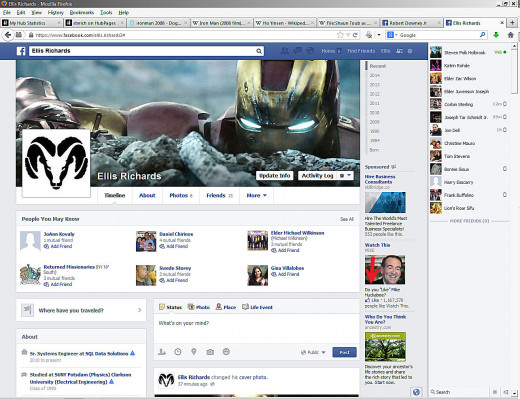The width and height of the screenshot is (520, 399).
Task: Open the Tools menu
Action: click(x=106, y=12)
